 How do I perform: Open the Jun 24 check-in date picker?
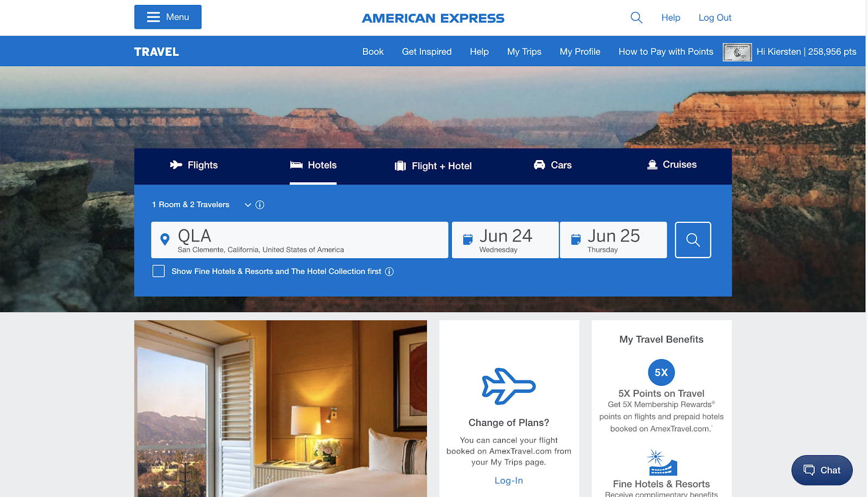point(505,240)
